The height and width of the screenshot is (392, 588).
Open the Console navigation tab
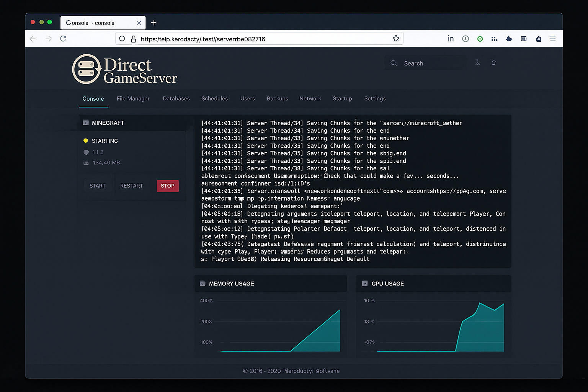click(93, 99)
